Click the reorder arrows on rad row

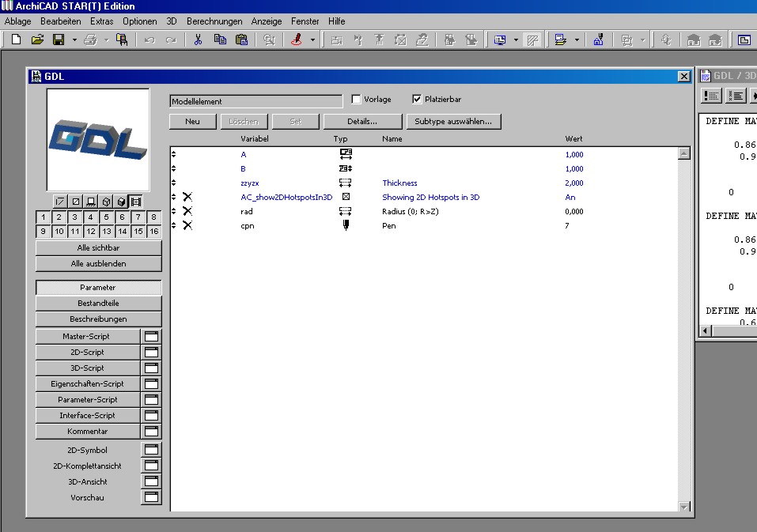click(174, 211)
